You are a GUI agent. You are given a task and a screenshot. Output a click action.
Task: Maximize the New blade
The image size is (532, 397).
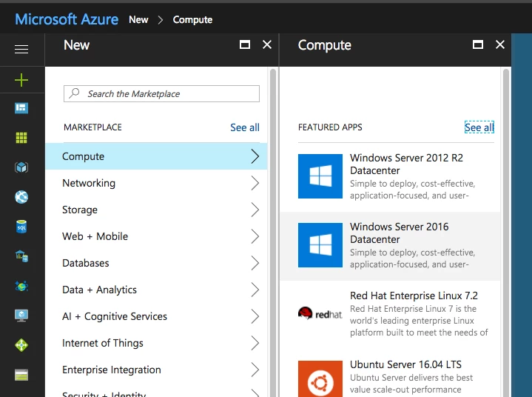245,44
